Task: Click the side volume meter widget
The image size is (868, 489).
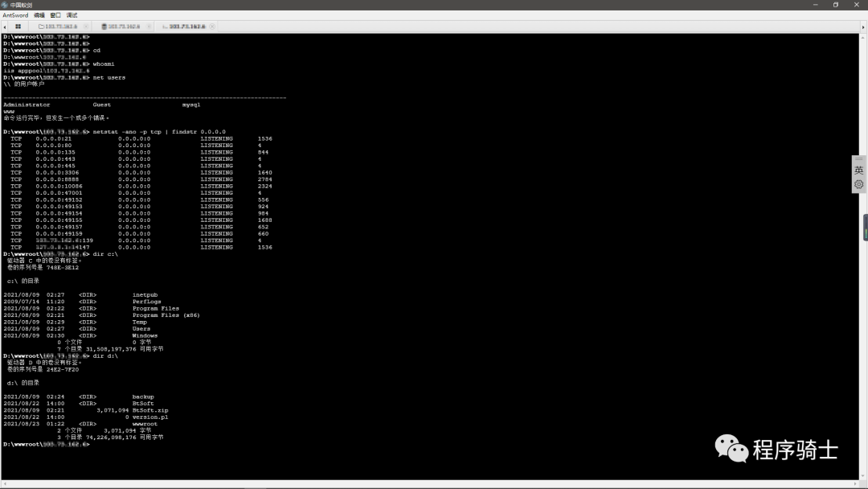Action: coord(866,228)
